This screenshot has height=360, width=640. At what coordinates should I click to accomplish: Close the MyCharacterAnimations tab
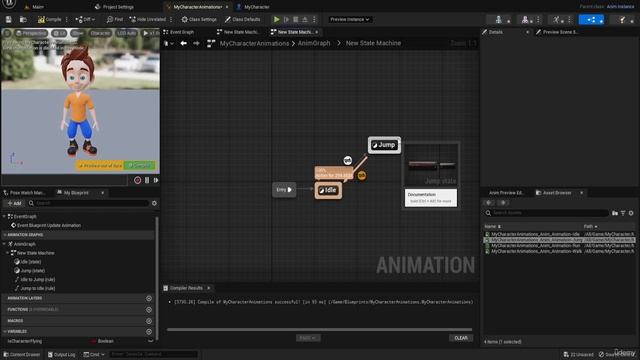227,7
